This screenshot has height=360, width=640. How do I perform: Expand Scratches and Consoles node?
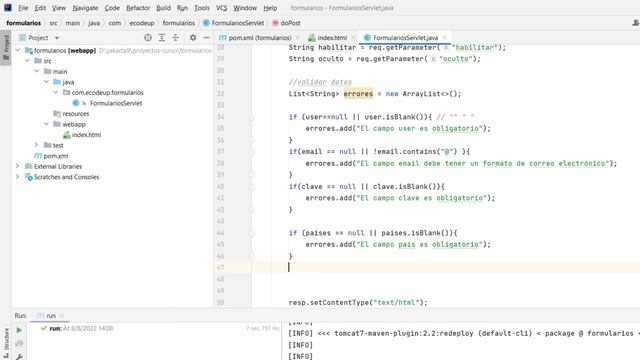point(18,177)
